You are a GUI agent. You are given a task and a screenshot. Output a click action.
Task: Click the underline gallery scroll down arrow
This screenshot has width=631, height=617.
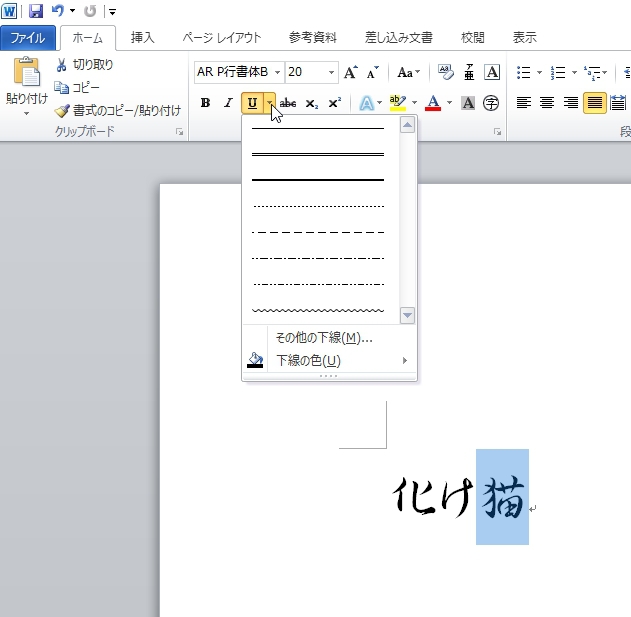click(407, 316)
